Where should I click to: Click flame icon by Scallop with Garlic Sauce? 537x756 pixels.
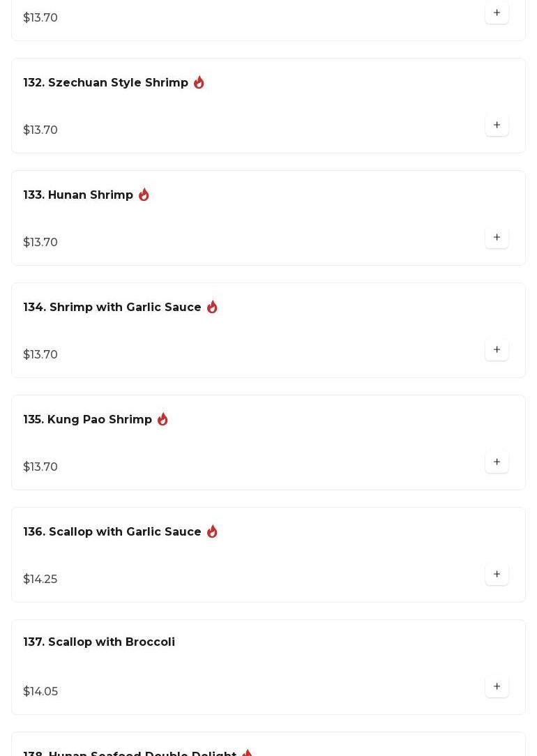[x=212, y=531]
